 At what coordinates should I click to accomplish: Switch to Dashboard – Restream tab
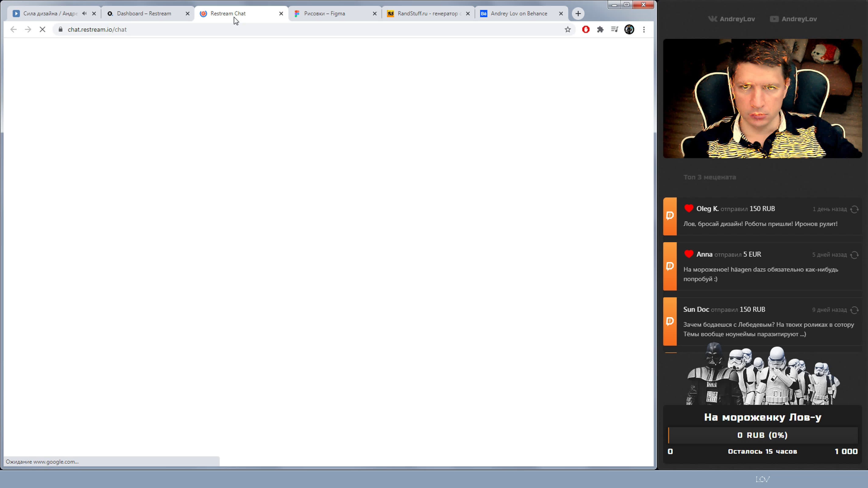(x=144, y=14)
